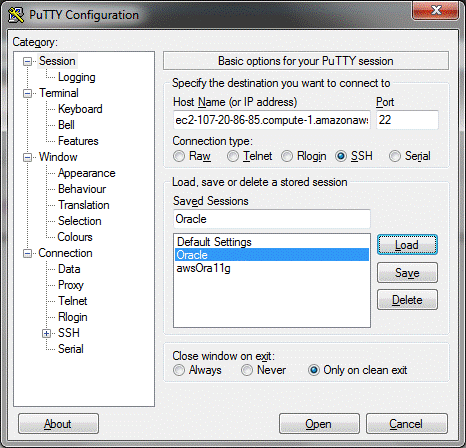Click the Cancel button

(x=407, y=424)
